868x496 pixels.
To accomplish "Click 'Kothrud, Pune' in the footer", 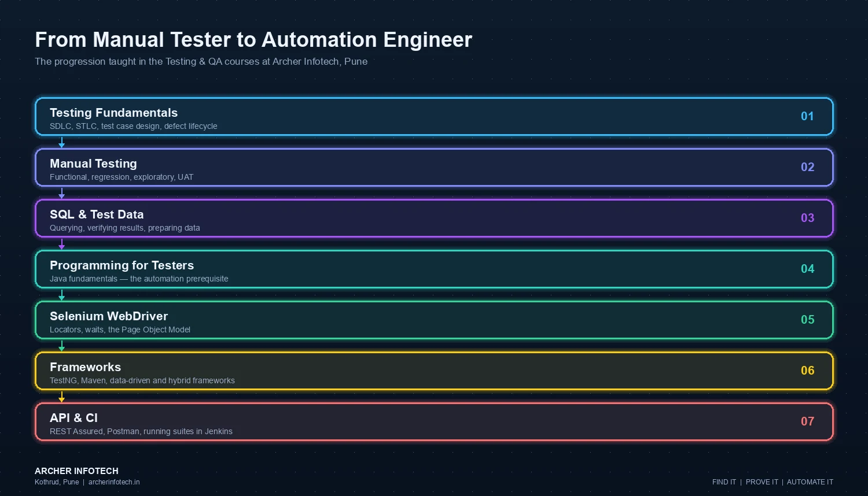I will tap(57, 482).
